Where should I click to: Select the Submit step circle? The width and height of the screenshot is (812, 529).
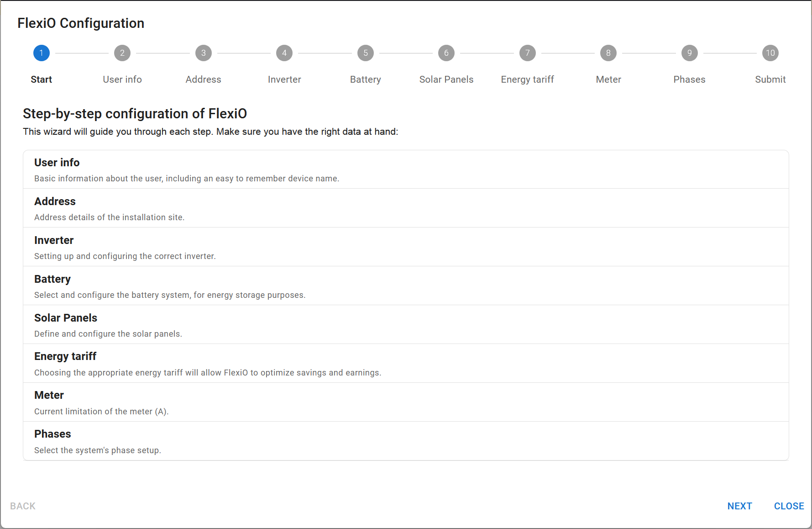[x=770, y=53]
